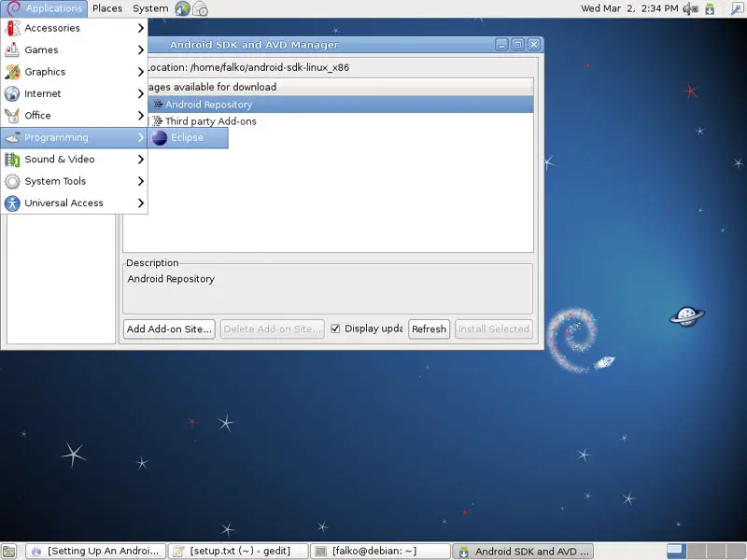Expand the Programming submenu arrow
The height and width of the screenshot is (560, 747).
(x=141, y=137)
